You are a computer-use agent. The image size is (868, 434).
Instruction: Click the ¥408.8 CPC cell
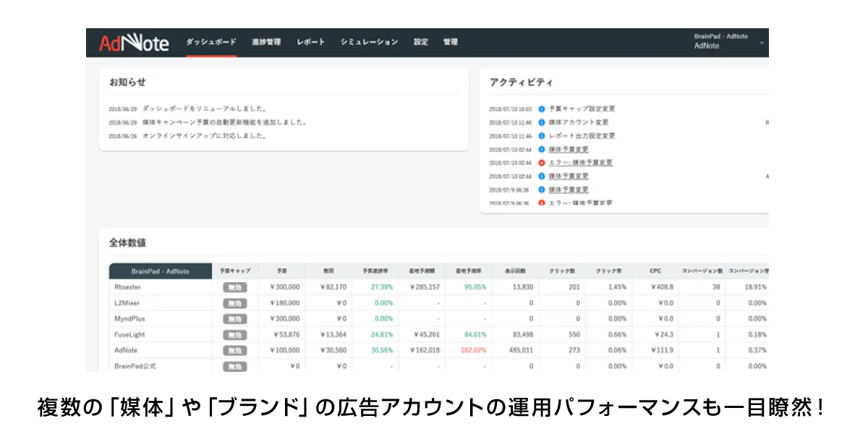point(661,287)
